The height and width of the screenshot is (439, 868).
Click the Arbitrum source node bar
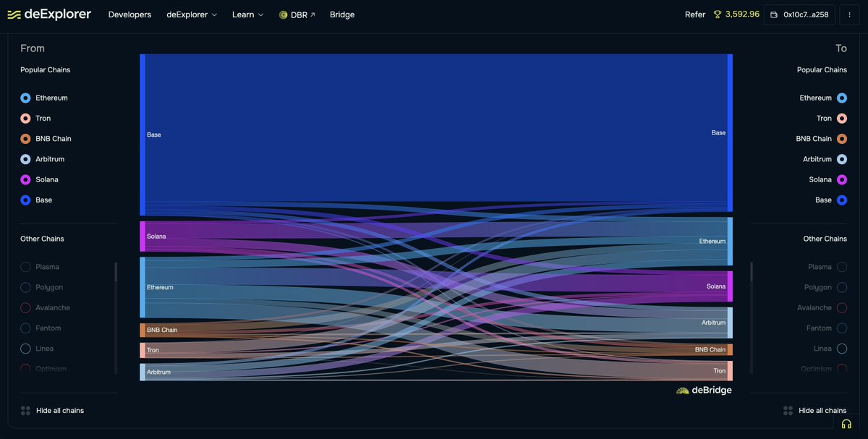coord(142,372)
